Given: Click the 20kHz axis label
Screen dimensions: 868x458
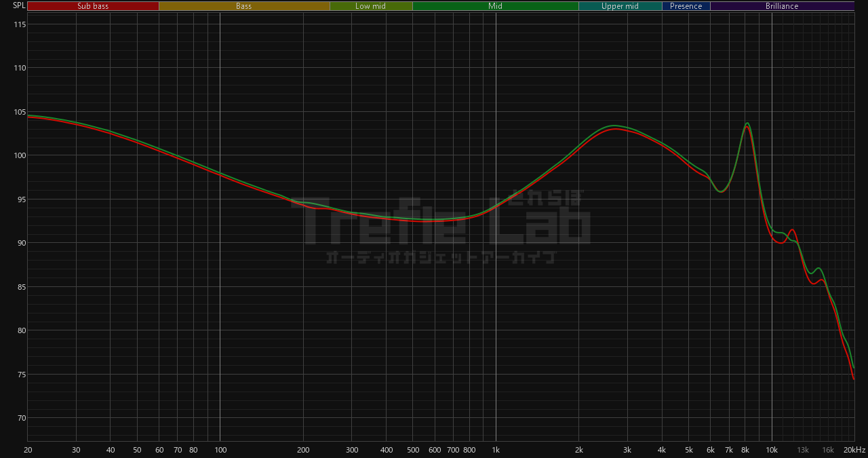Looking at the screenshot, I should point(854,450).
